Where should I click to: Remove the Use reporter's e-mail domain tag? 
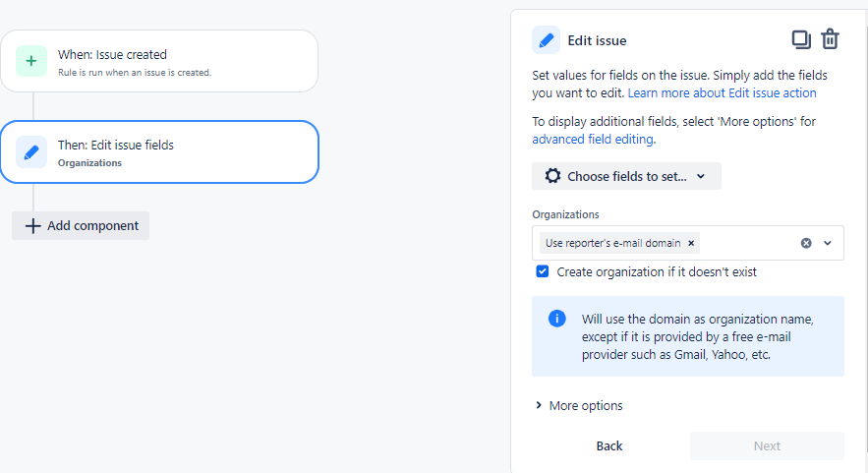click(691, 243)
